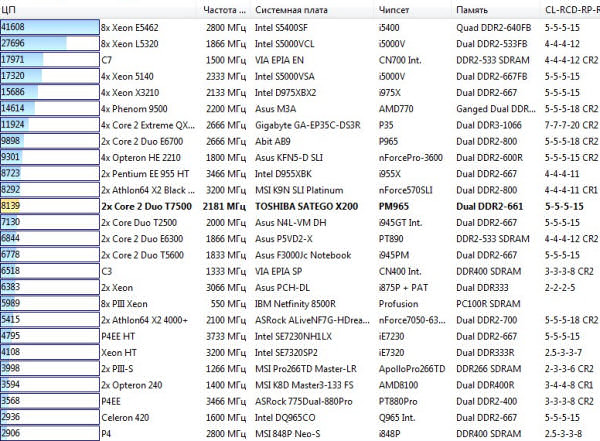Click the AMD770 chipset cell
This screenshot has width=600, height=441.
tap(396, 109)
